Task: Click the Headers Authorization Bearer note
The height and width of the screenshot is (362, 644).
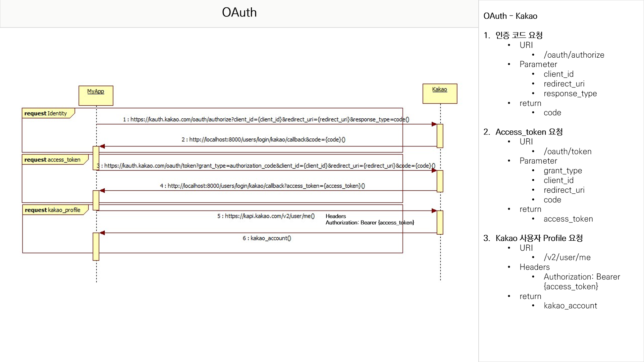Action: tap(369, 219)
